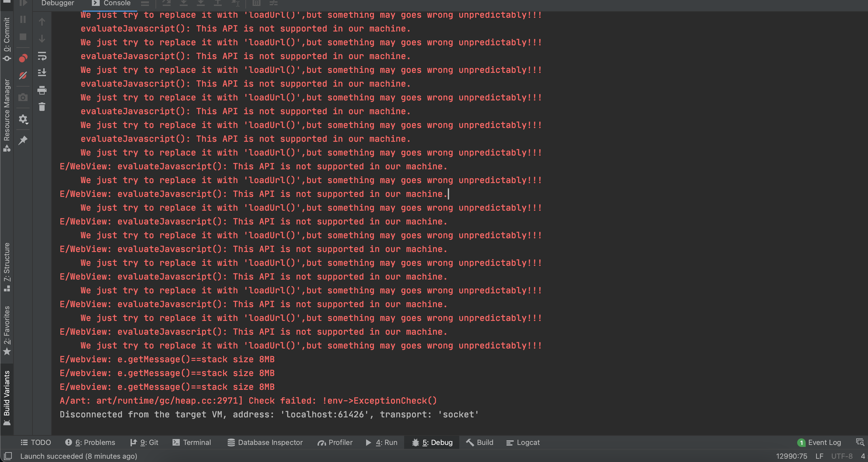Click the Resume Program icon
This screenshot has width=868, height=462.
[23, 3]
